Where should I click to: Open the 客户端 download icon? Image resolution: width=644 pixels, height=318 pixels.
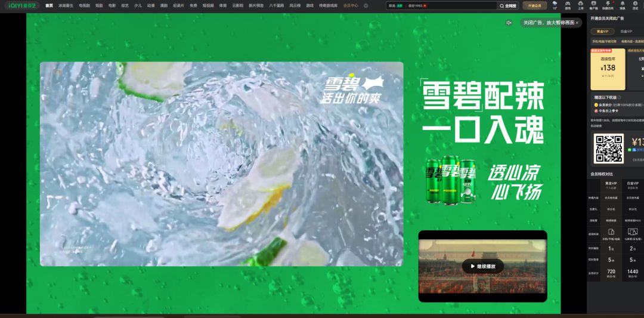(x=593, y=5)
